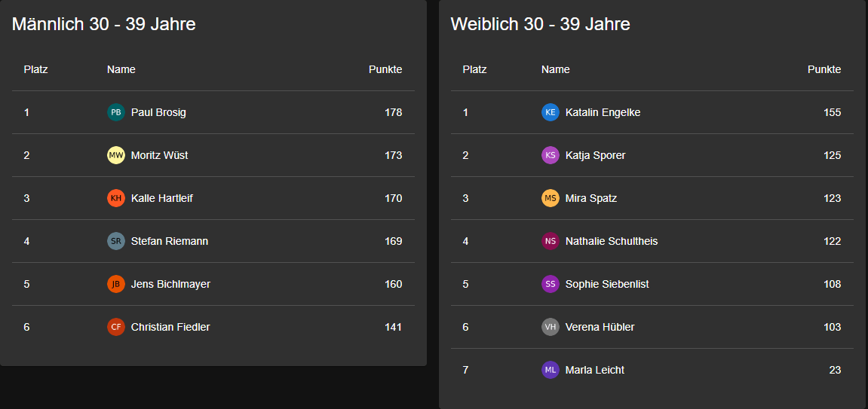The image size is (868, 409).
Task: Click the ML avatar for Marla Leicht
Action: tap(551, 370)
